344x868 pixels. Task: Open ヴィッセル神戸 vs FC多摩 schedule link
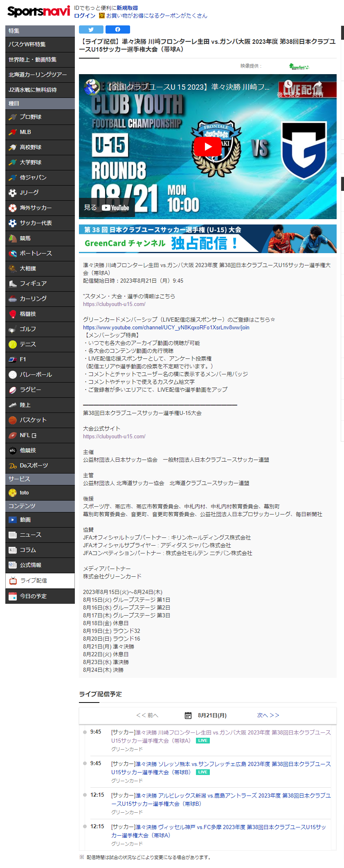click(218, 831)
